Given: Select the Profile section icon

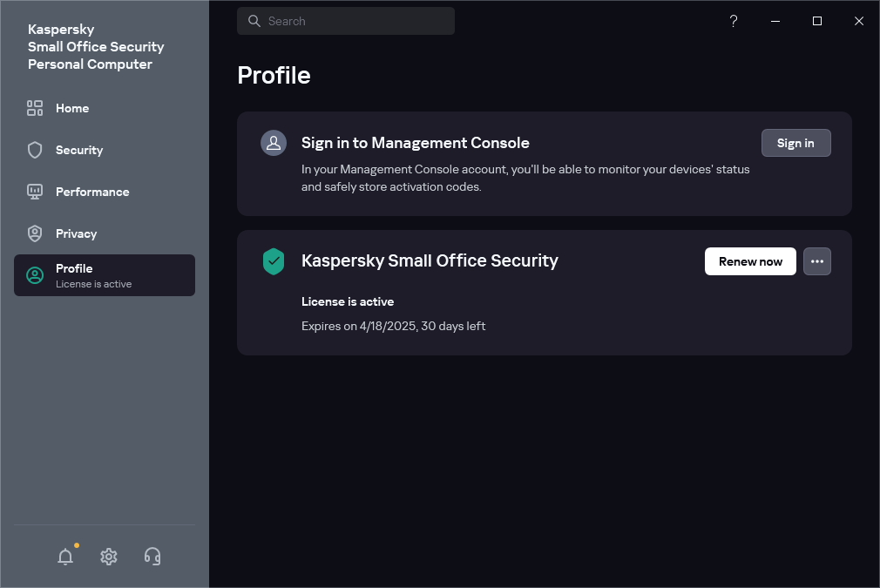Looking at the screenshot, I should click(x=35, y=275).
